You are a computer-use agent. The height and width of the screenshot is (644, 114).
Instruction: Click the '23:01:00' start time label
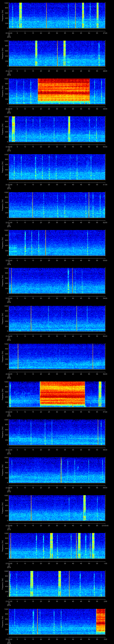[x=9, y=601]
